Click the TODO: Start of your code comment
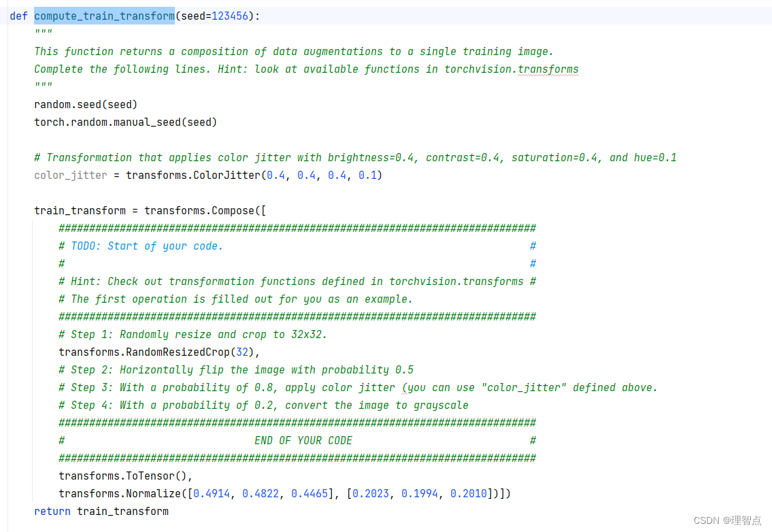 coord(140,246)
